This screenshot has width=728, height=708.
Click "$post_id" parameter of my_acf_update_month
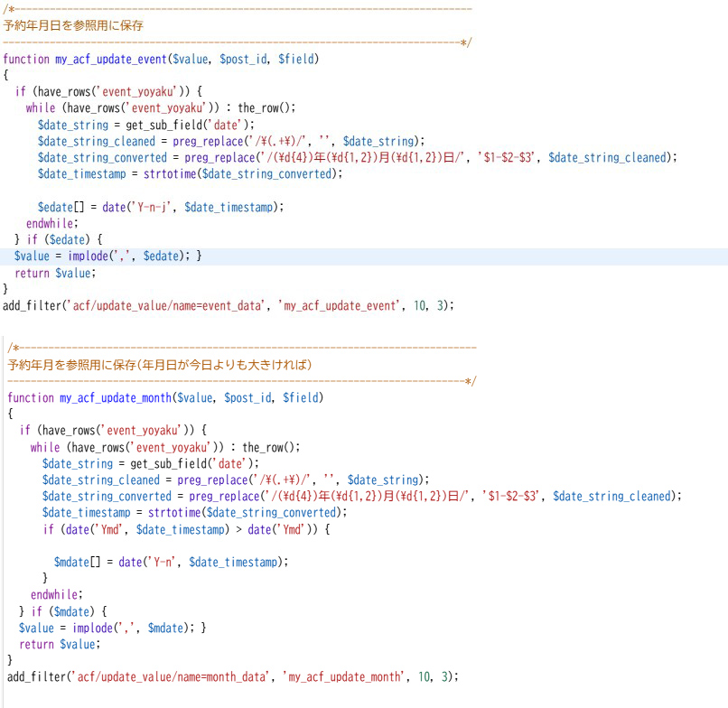coord(247,398)
